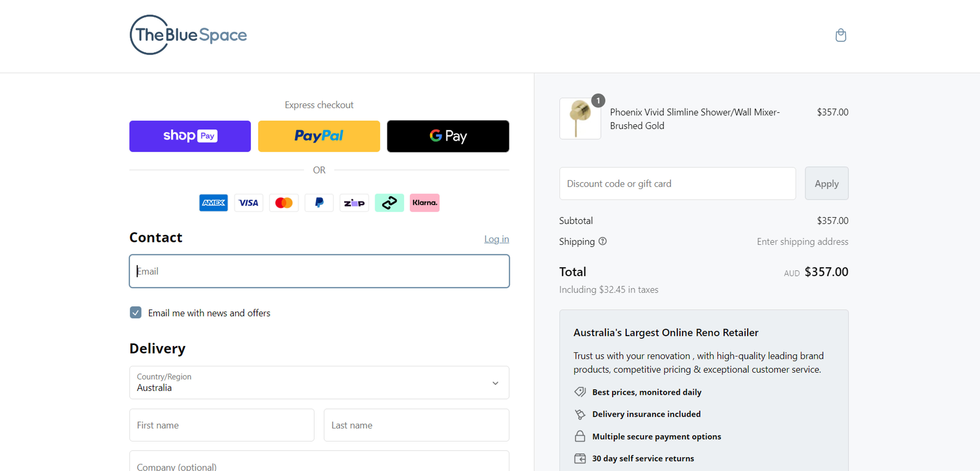Click the product price $357.00 in item row

832,112
